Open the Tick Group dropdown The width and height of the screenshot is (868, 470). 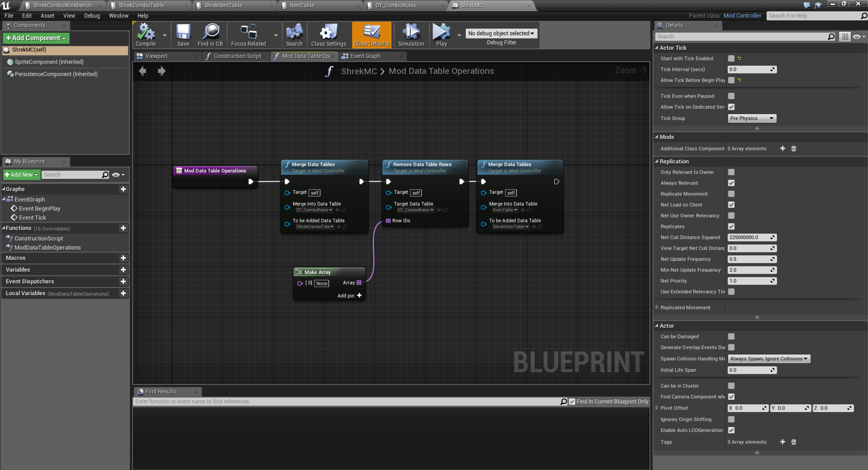point(751,118)
